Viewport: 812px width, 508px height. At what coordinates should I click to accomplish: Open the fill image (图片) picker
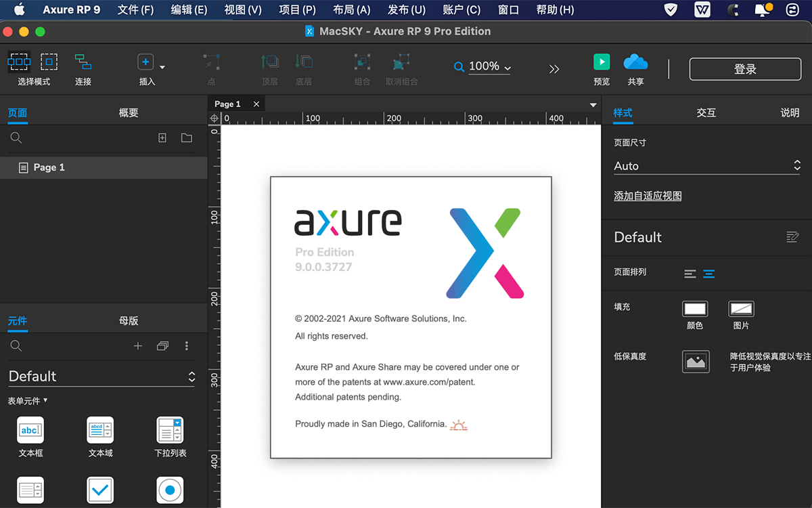(x=741, y=310)
